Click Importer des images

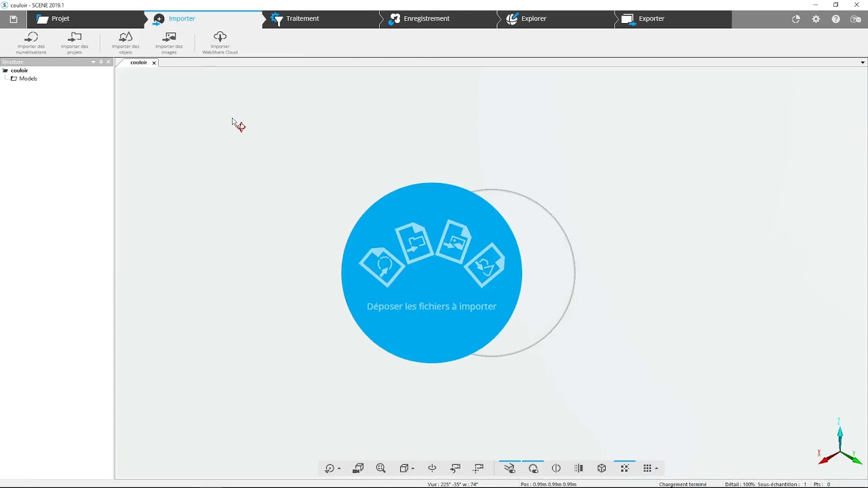pos(169,43)
